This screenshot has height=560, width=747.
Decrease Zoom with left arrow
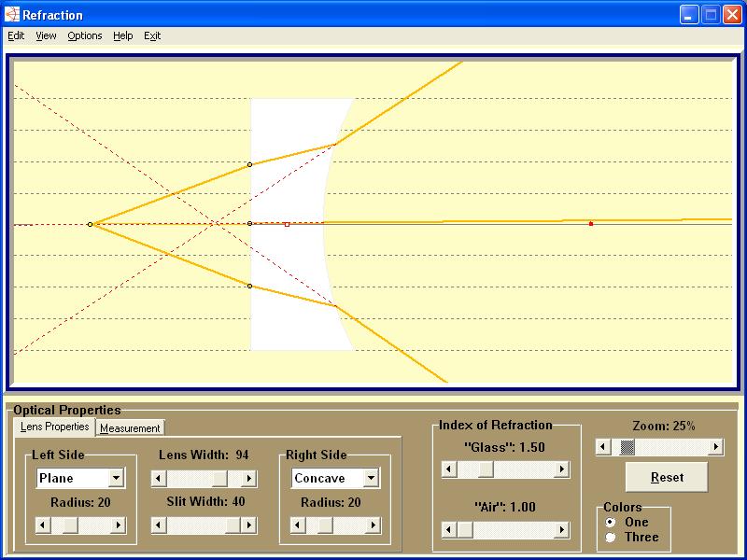603,447
